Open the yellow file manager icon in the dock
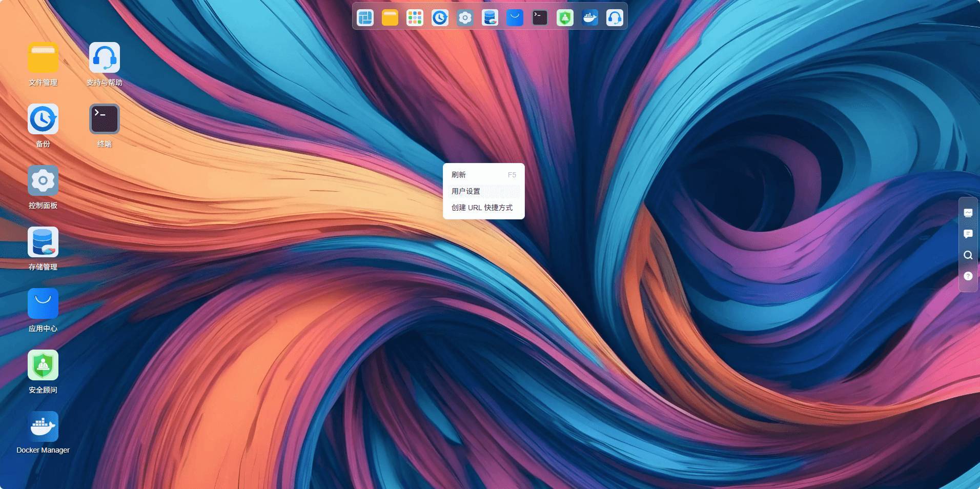Image resolution: width=980 pixels, height=489 pixels. coord(390,18)
